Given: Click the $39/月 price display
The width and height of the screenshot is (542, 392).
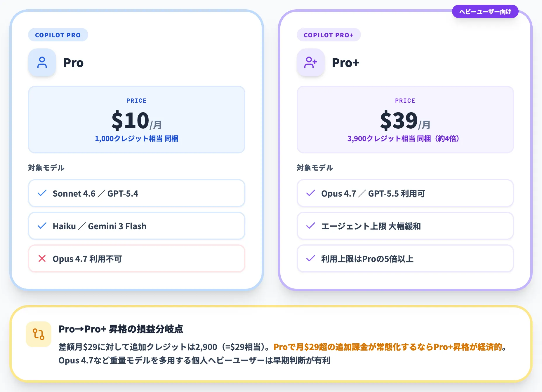Looking at the screenshot, I should (405, 120).
